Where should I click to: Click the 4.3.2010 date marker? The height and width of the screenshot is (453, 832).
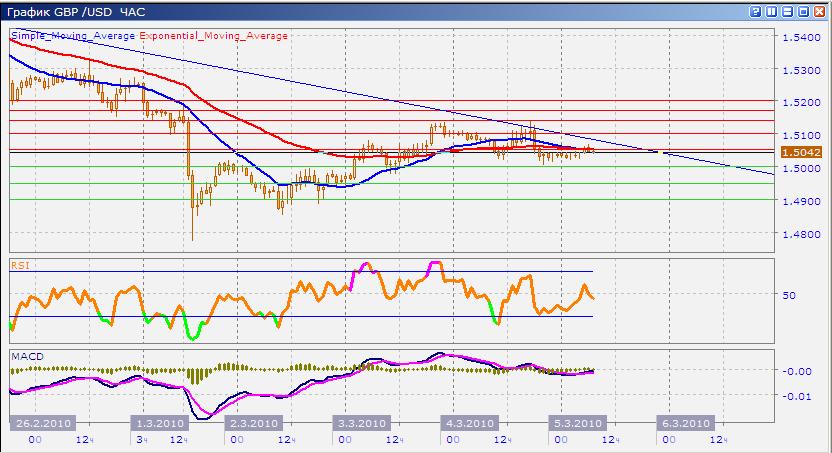pyautogui.click(x=471, y=423)
